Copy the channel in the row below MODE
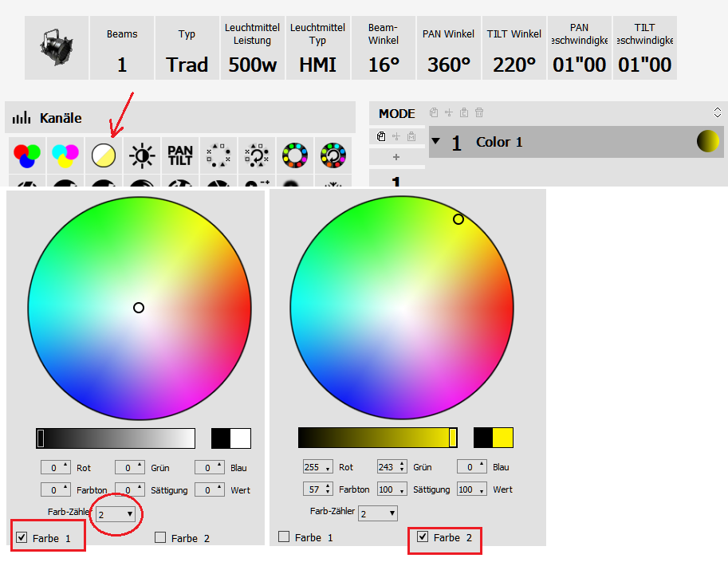The image size is (728, 562). point(381,136)
